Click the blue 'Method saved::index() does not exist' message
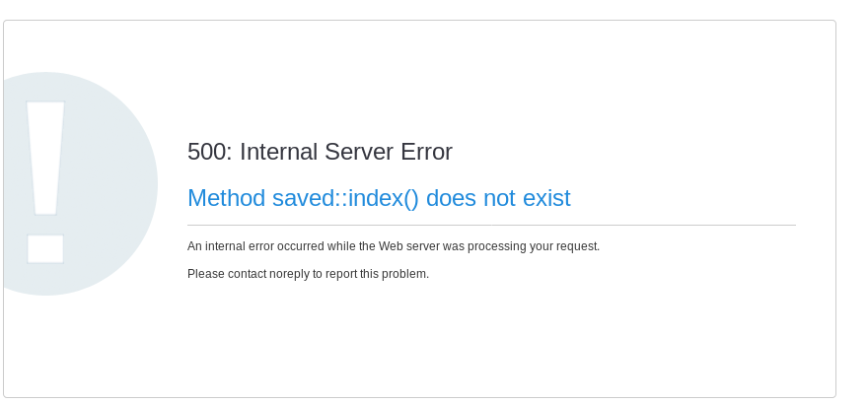The height and width of the screenshot is (404, 868). [379, 198]
